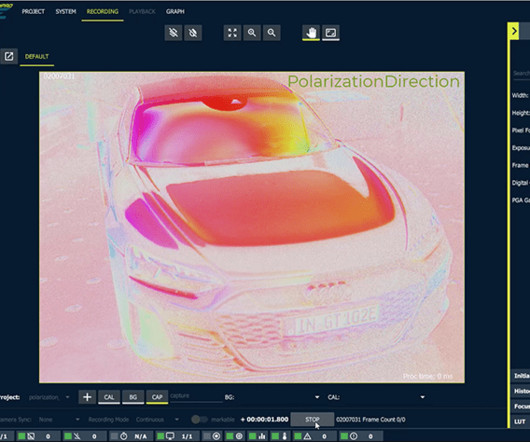Switch to the RECORDING tab
Viewport: 530px width, 442px height.
[102, 11]
